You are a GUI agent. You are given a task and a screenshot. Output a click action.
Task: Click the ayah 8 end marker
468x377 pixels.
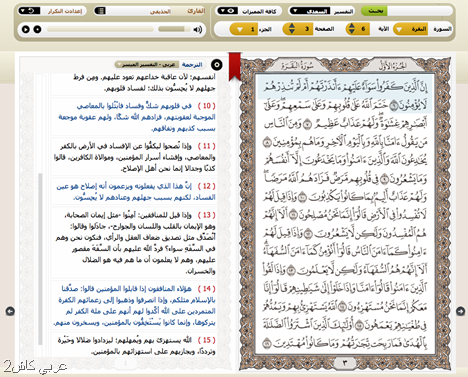point(268,143)
